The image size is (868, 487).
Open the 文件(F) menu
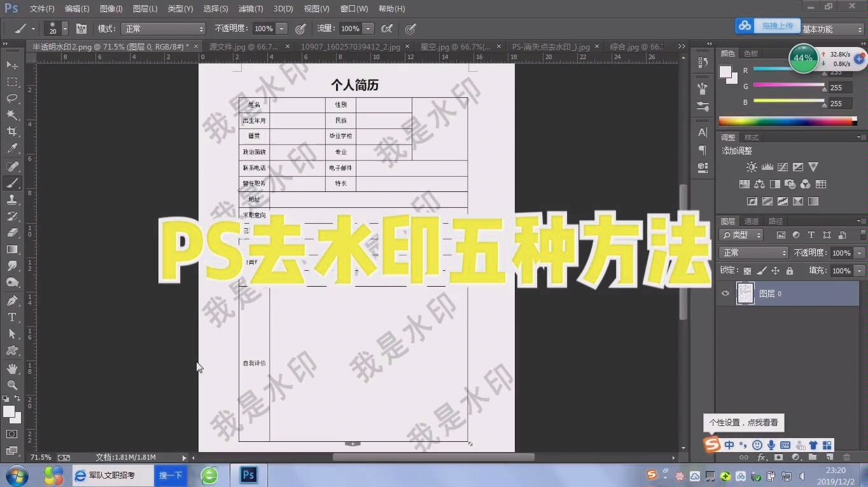(42, 9)
